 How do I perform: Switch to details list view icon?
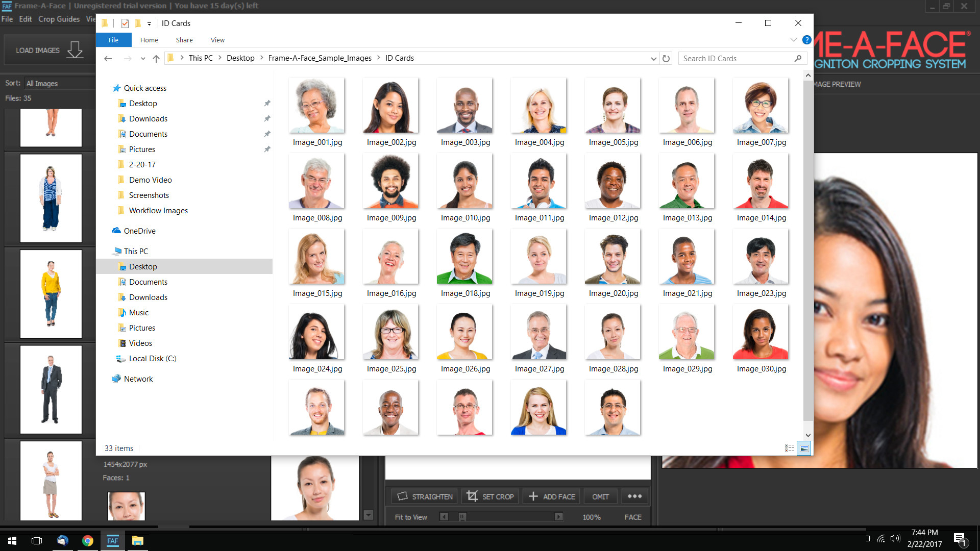(x=790, y=448)
